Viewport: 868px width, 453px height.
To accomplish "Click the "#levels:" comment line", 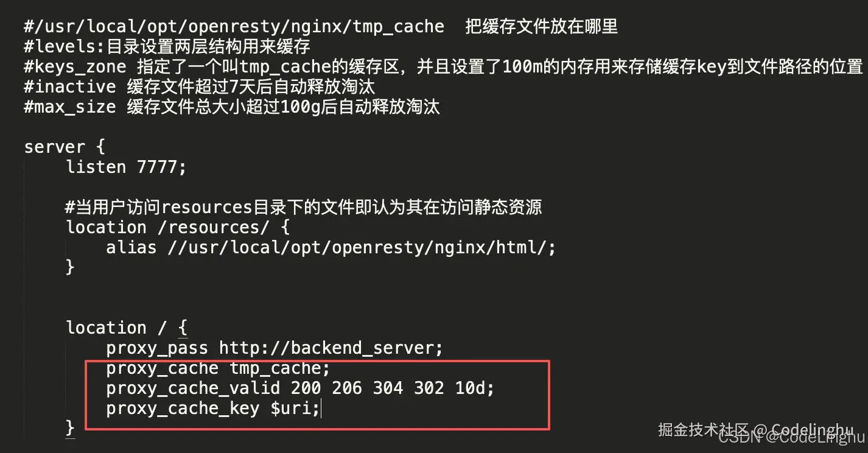I will 167,47.
